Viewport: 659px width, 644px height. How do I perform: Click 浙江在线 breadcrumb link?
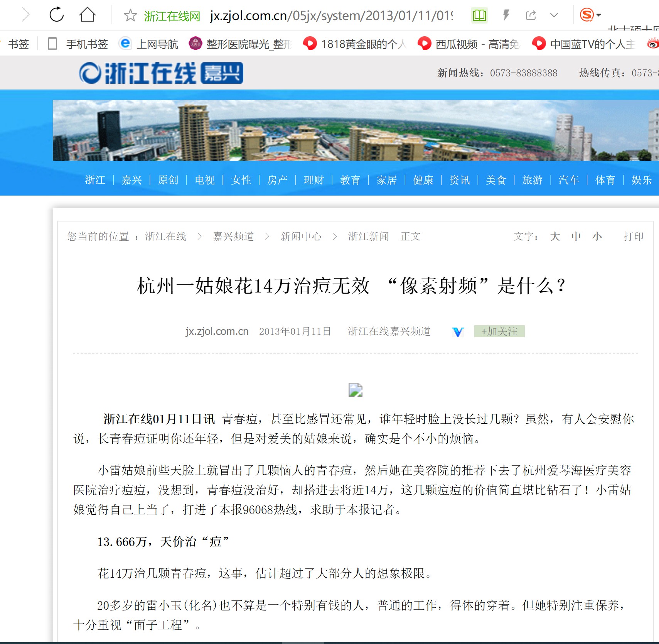pyautogui.click(x=166, y=236)
